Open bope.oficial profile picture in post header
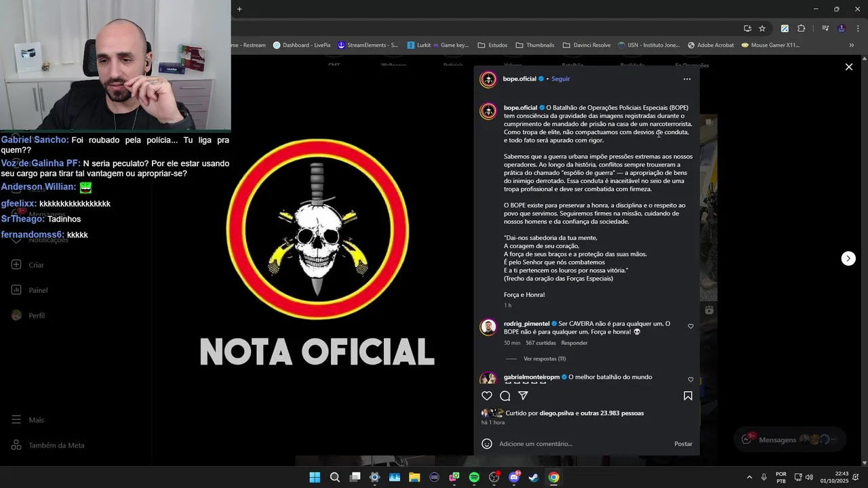Viewport: 868px width, 488px height. pos(488,79)
